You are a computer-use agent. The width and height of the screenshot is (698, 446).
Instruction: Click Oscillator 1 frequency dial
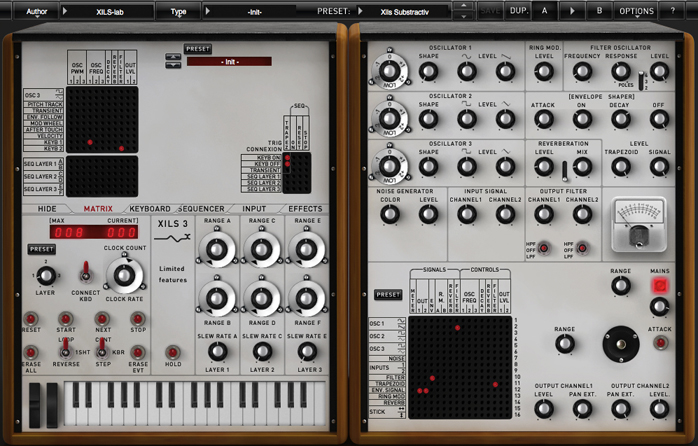(389, 71)
